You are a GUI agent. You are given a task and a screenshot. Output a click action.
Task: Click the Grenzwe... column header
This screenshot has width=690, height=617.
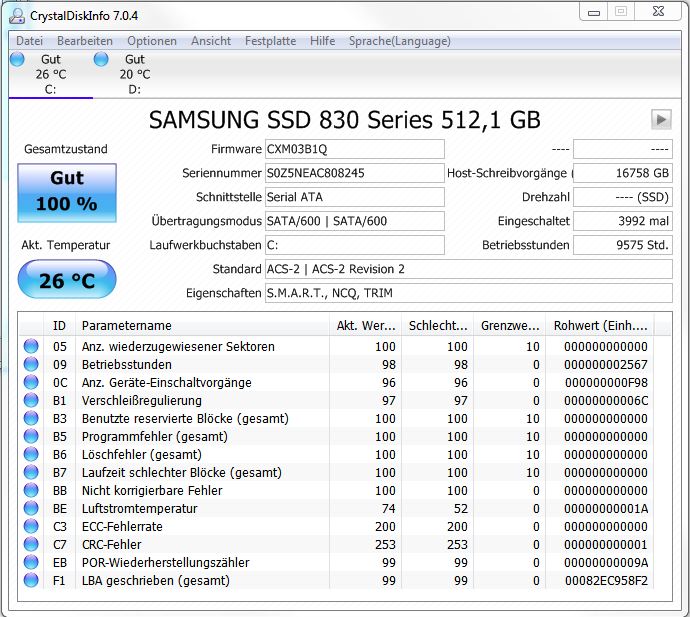click(510, 326)
